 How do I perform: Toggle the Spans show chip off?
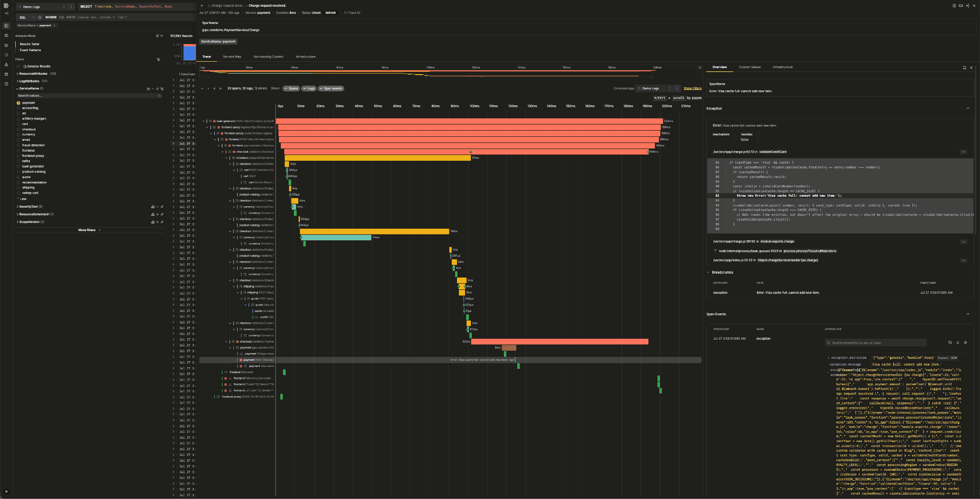pos(291,89)
